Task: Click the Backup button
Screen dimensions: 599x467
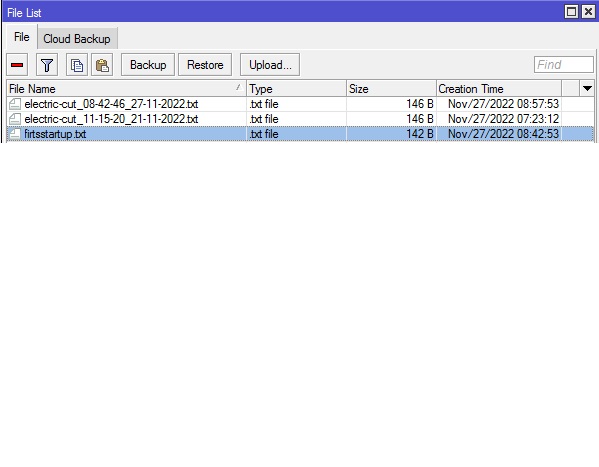Action: pyautogui.click(x=148, y=65)
